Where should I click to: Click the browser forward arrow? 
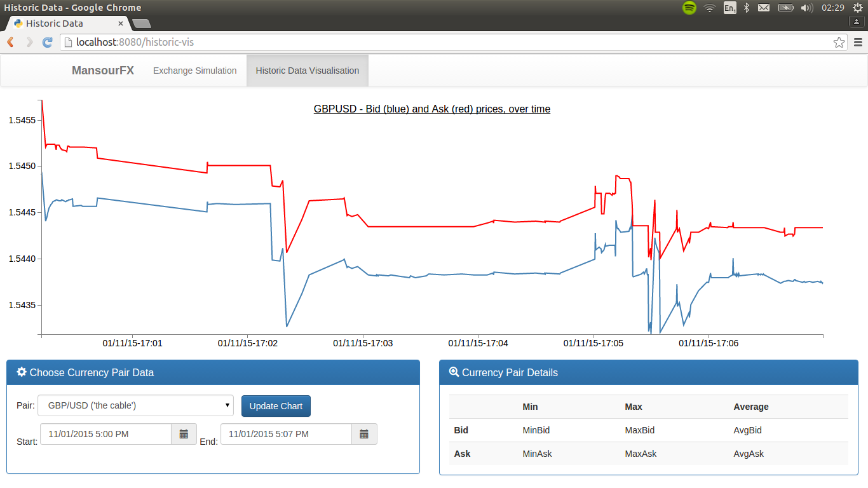click(x=29, y=42)
